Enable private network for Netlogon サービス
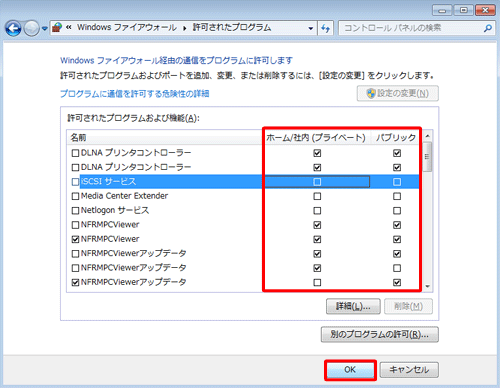Screen dimensions: 500x388 click(317, 210)
